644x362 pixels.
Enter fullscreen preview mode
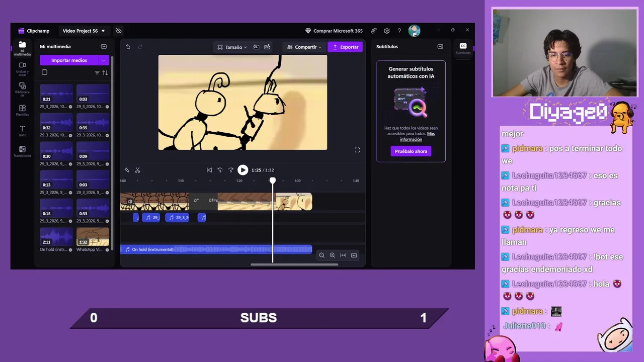click(357, 150)
